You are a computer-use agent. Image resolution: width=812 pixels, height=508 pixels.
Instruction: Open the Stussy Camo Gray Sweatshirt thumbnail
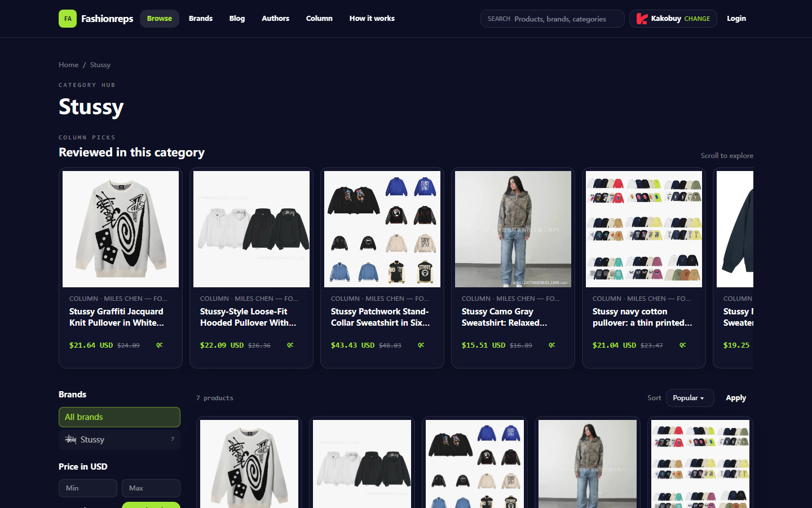click(x=513, y=229)
